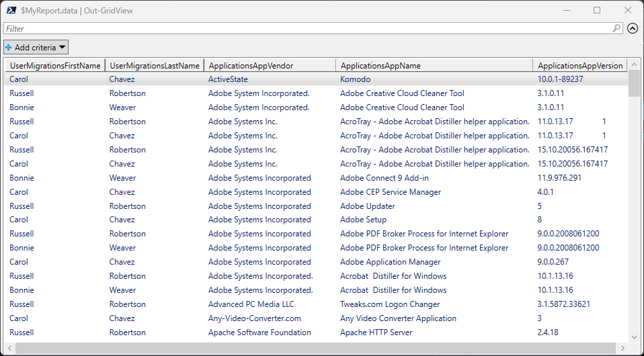Click the vertical scrollbar down arrow
The image size is (644, 356).
[634, 337]
